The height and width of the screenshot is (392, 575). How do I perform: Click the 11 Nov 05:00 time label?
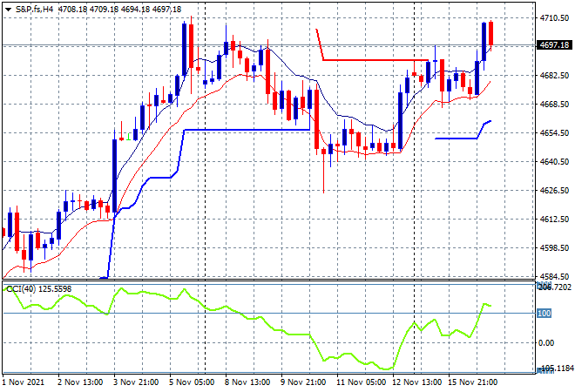(x=362, y=382)
